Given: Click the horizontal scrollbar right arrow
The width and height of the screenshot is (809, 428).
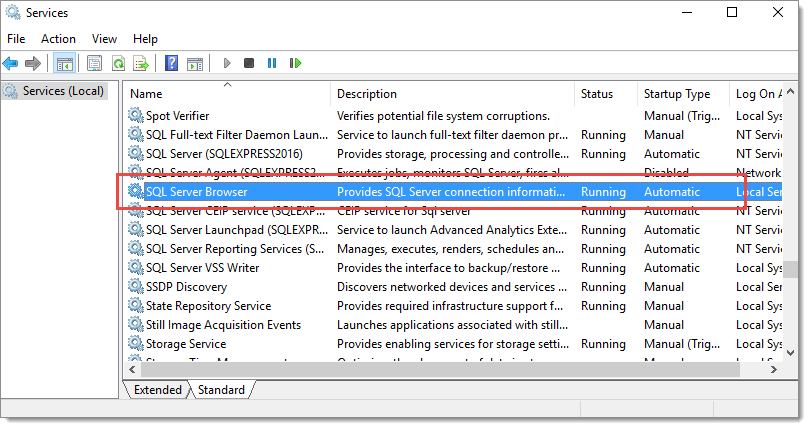Looking at the screenshot, I should pos(773,369).
